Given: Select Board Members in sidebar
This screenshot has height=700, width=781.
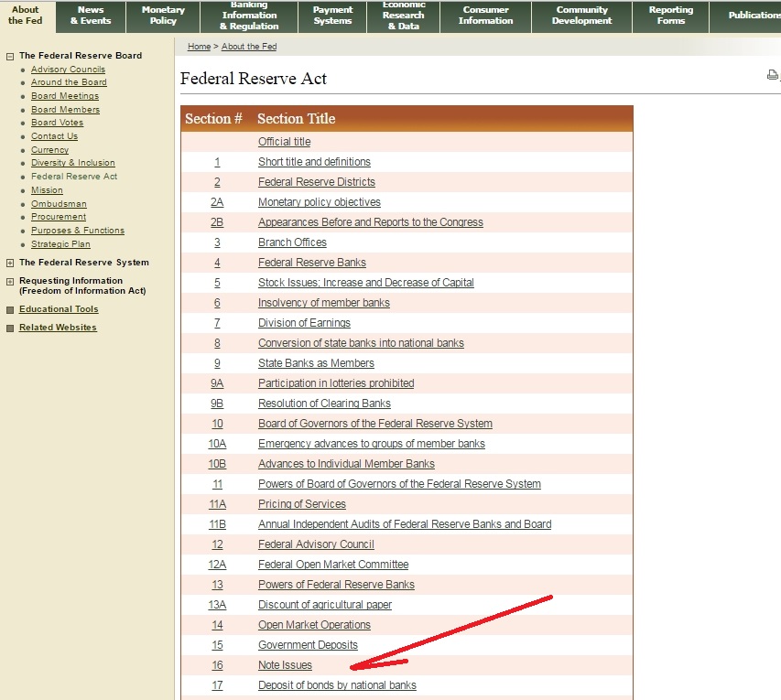Looking at the screenshot, I should (x=65, y=110).
